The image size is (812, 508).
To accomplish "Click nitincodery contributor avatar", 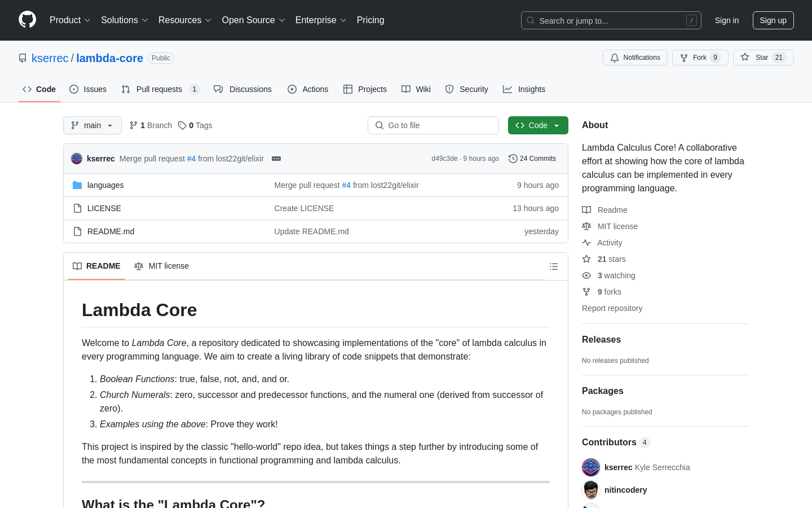I will [591, 490].
